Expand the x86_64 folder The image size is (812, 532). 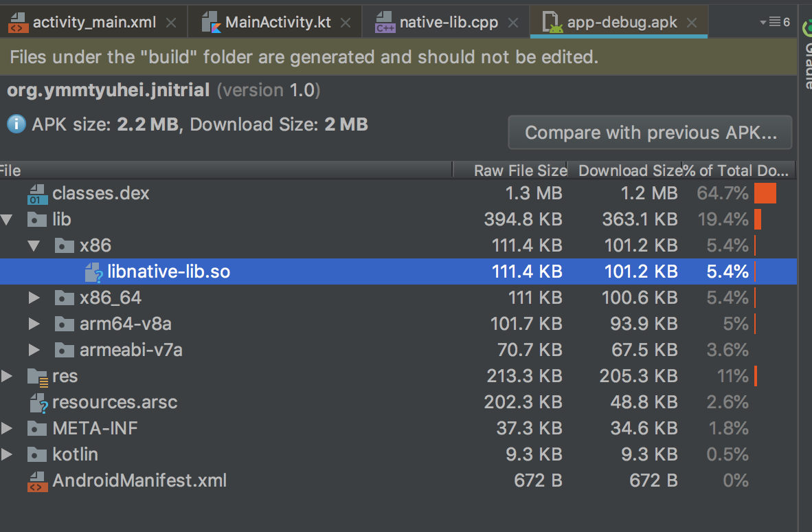tap(34, 297)
